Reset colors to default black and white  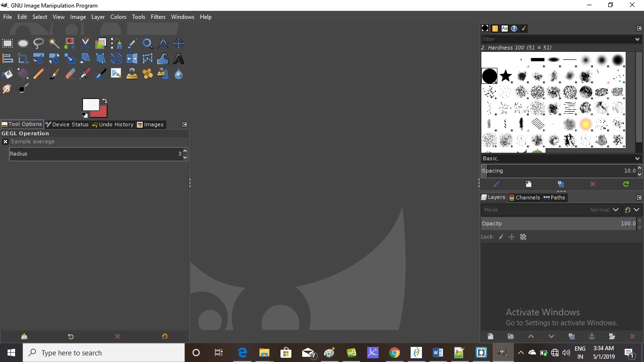point(85,115)
